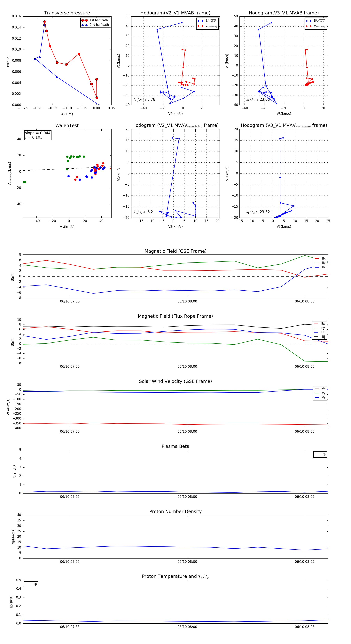Click the "Pt(nPa)" y-axis label

click(x=8, y=61)
